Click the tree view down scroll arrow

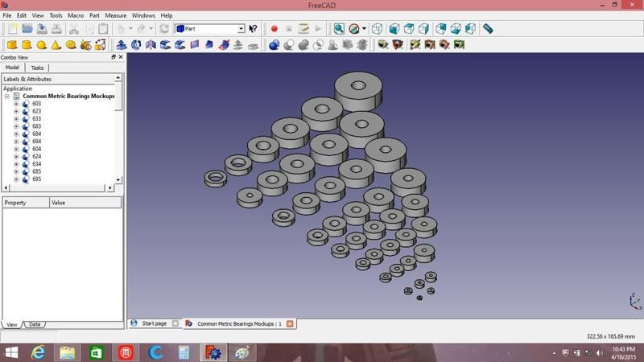[118, 179]
